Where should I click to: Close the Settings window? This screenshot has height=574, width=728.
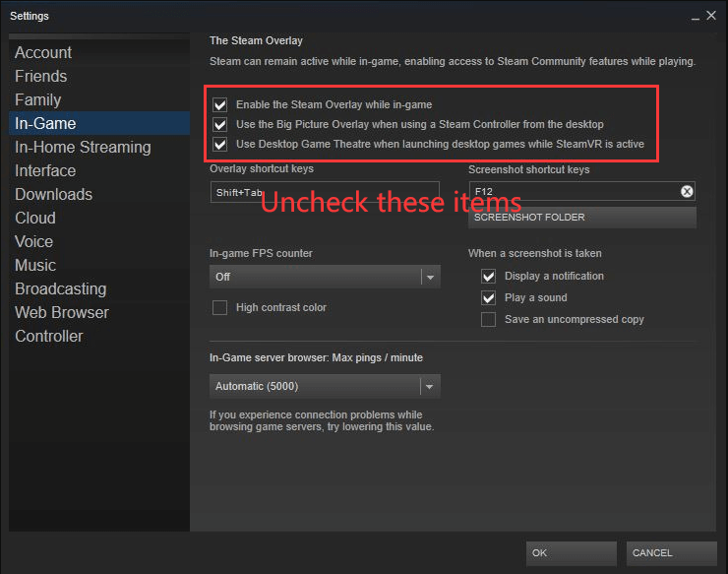(x=711, y=16)
